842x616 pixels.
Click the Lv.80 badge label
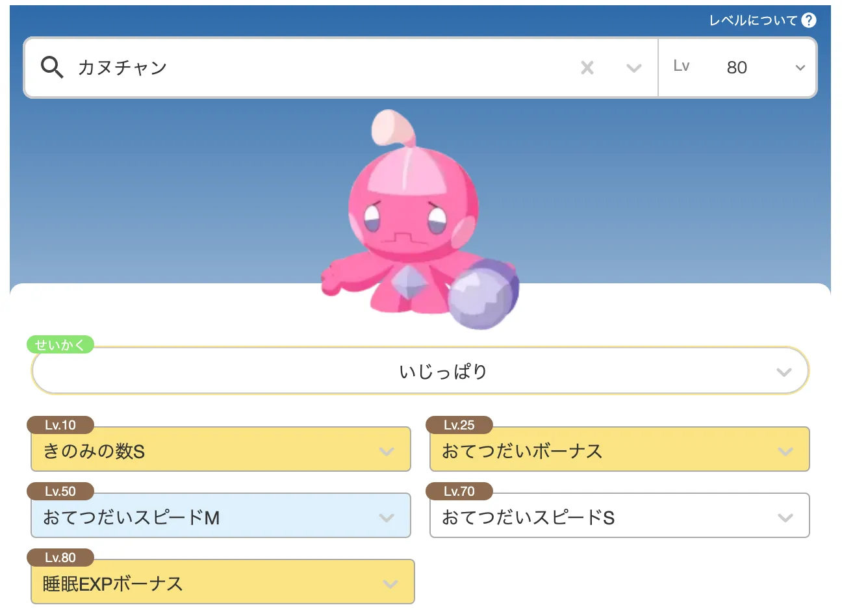pos(60,558)
